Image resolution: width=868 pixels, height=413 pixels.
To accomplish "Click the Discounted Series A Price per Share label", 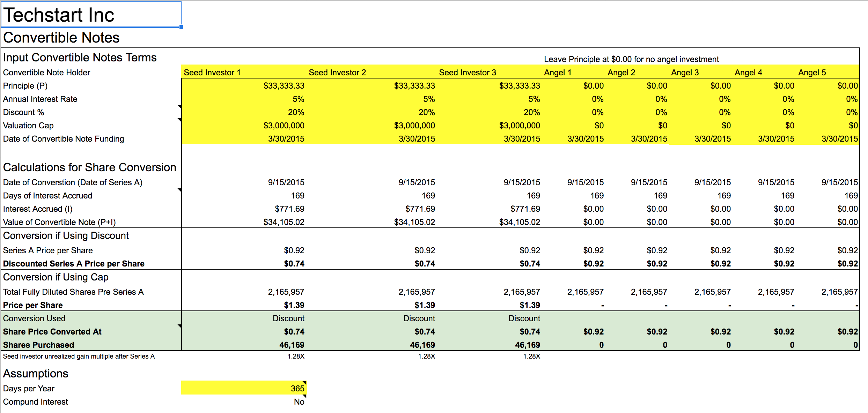I will point(74,264).
